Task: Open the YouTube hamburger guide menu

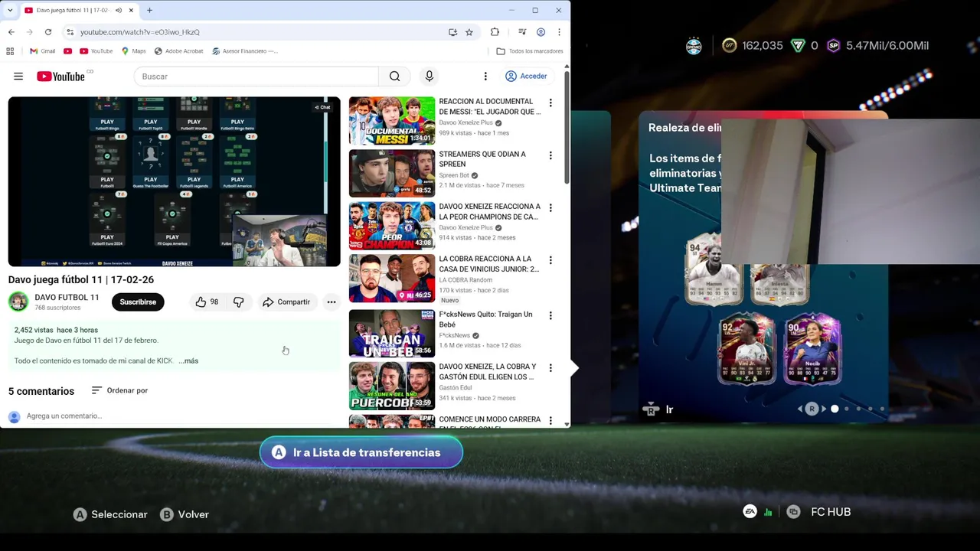Action: [x=18, y=77]
